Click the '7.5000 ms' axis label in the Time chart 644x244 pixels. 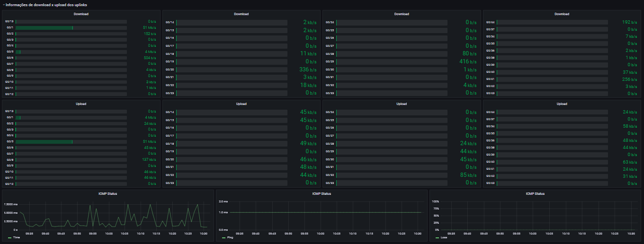pos(10,204)
